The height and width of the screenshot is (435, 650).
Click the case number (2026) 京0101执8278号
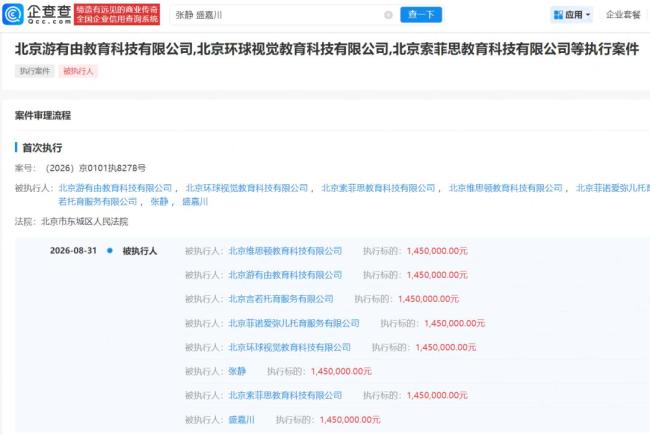click(x=96, y=168)
